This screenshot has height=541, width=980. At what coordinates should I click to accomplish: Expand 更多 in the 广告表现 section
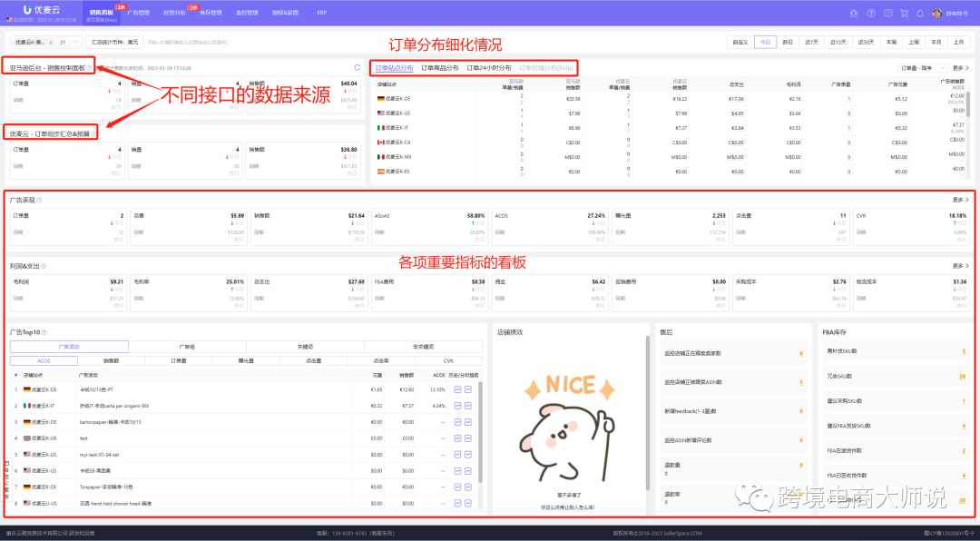coord(961,200)
